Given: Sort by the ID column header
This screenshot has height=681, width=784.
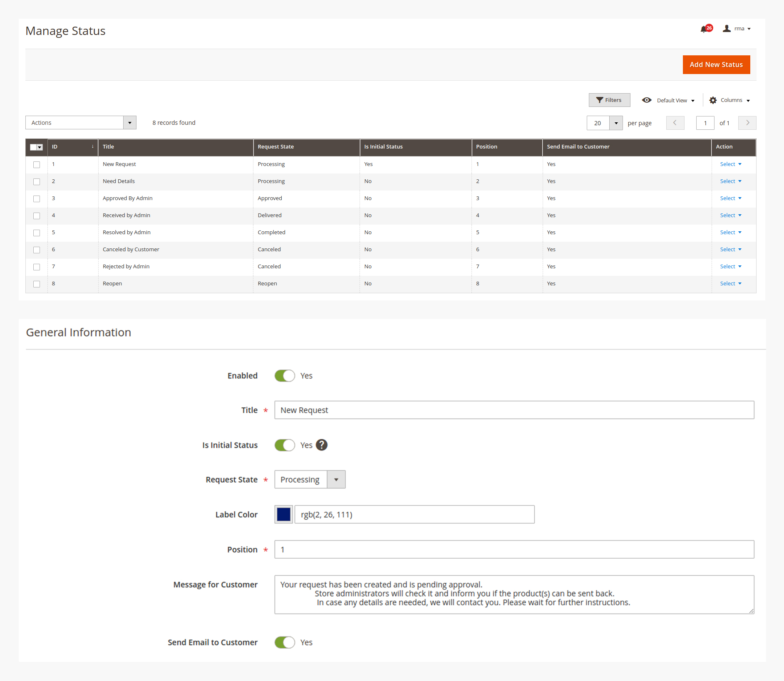Looking at the screenshot, I should (73, 147).
